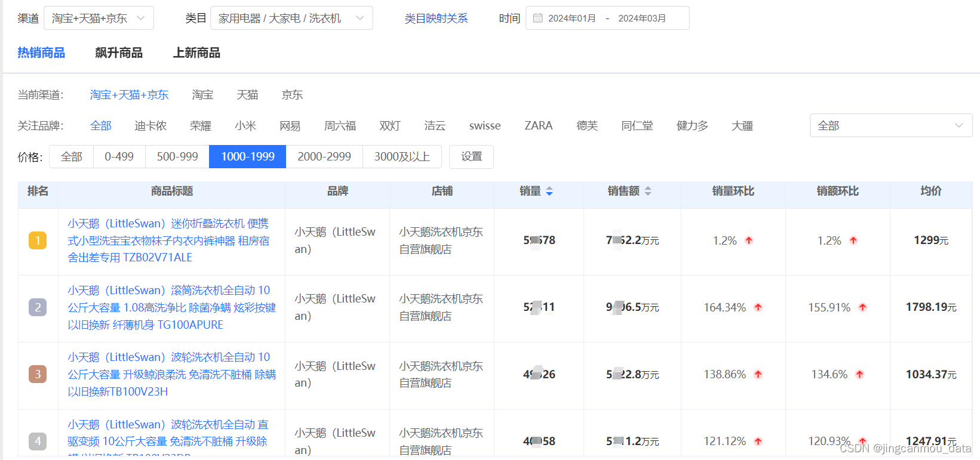Open product 迷你折叠洗衣机 TZB02V71ALE
Image resolution: width=980 pixels, height=460 pixels.
(x=168, y=240)
